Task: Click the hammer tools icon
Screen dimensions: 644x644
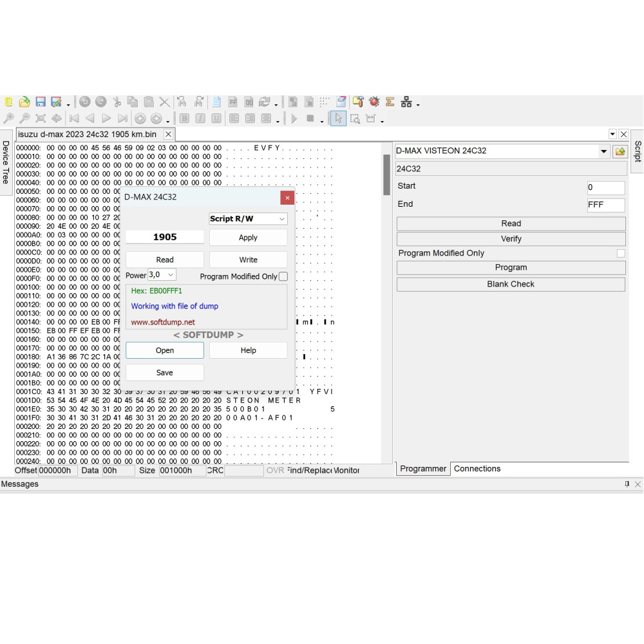Action: 358,102
